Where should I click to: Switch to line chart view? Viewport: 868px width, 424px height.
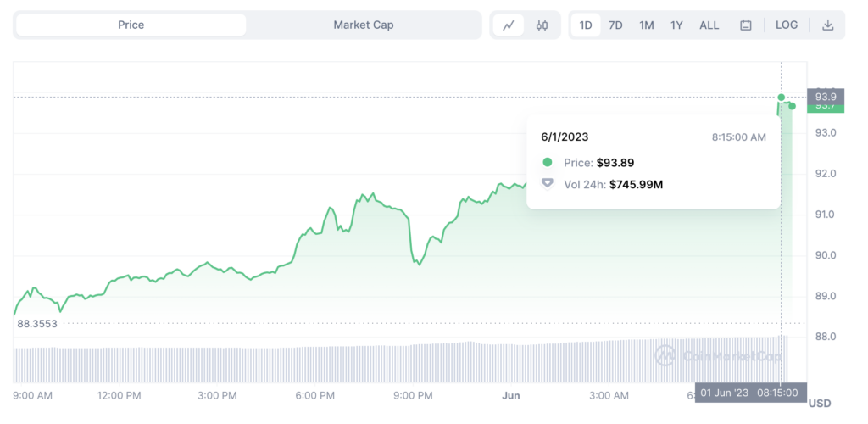point(509,25)
